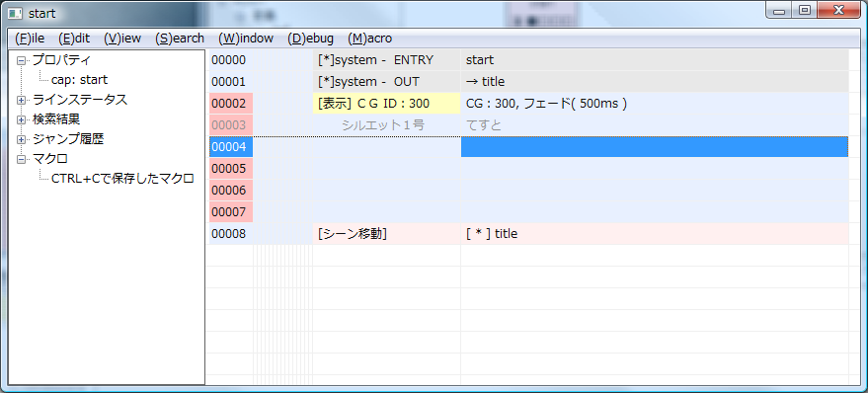868x393 pixels.
Task: Select CTRL+Cで保存したマクロ tree item
Action: (x=122, y=179)
